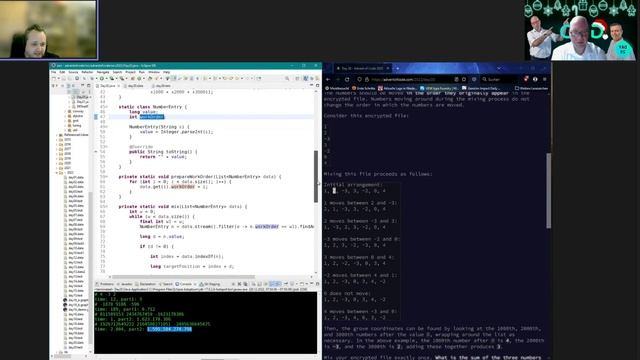Fold the prepareWorkOrder method at line 59
640x360 pixels.
pyautogui.click(x=107, y=177)
